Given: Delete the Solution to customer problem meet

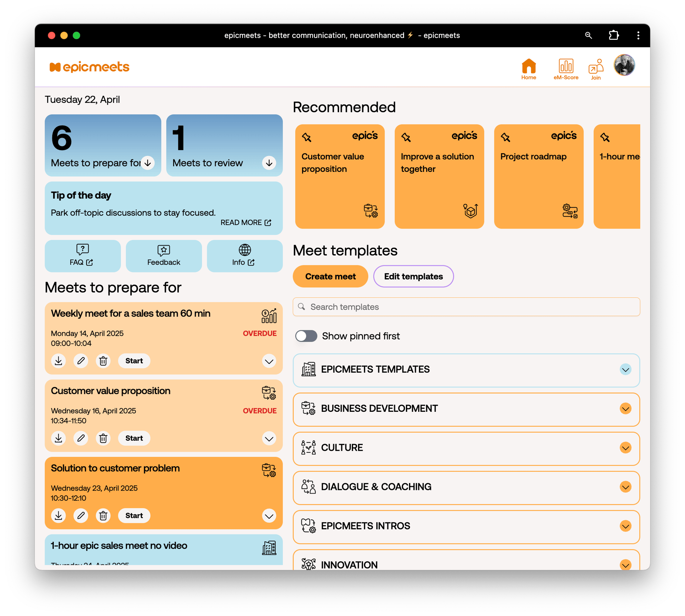Looking at the screenshot, I should click(x=103, y=516).
